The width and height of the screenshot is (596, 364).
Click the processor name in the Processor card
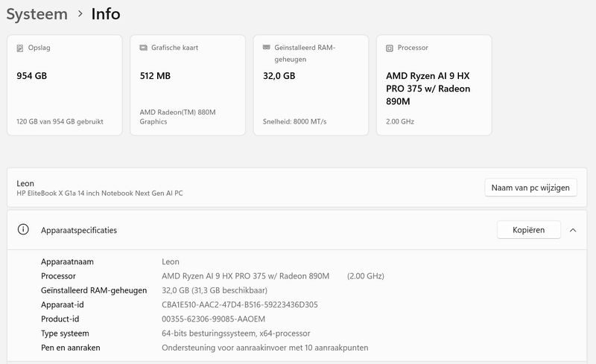click(428, 89)
